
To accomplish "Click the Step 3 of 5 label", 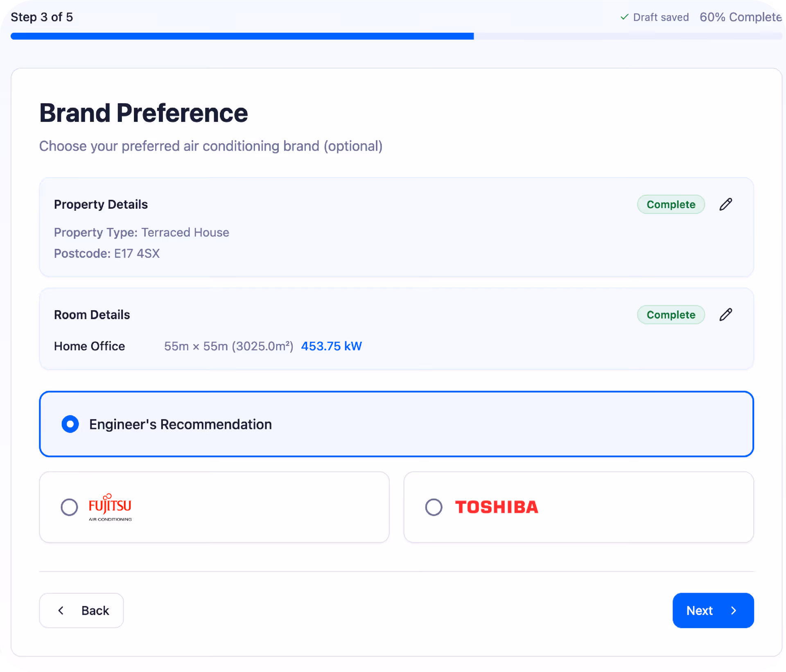I will point(42,17).
